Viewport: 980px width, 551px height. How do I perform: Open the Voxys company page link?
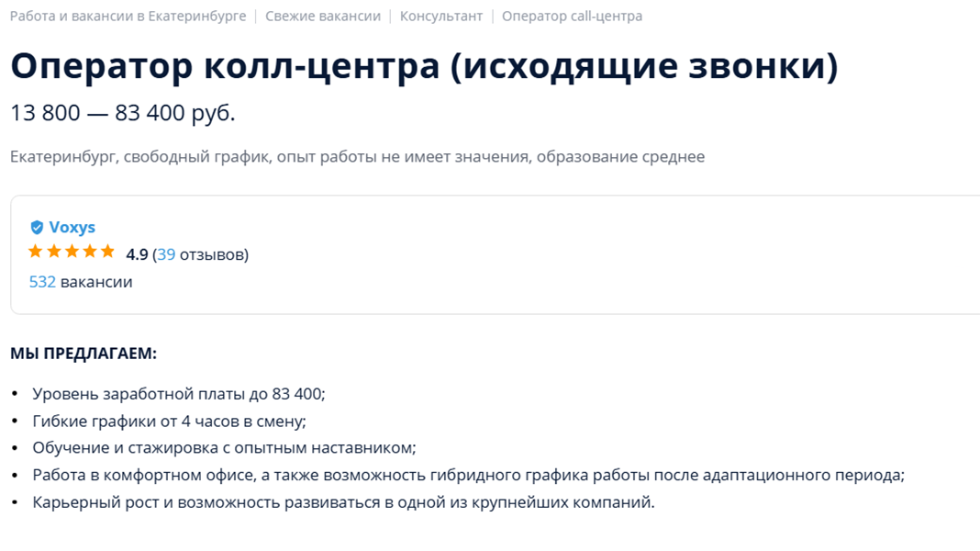(72, 227)
